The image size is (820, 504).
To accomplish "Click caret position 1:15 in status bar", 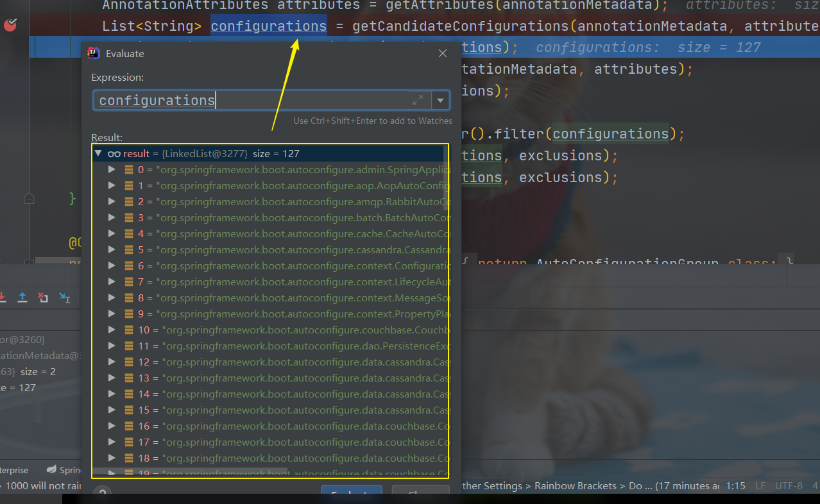I will (x=735, y=486).
